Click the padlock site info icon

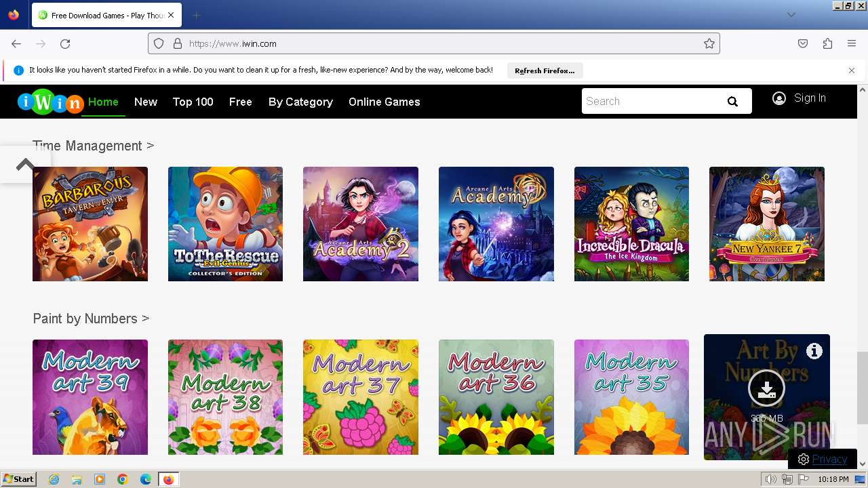click(178, 43)
